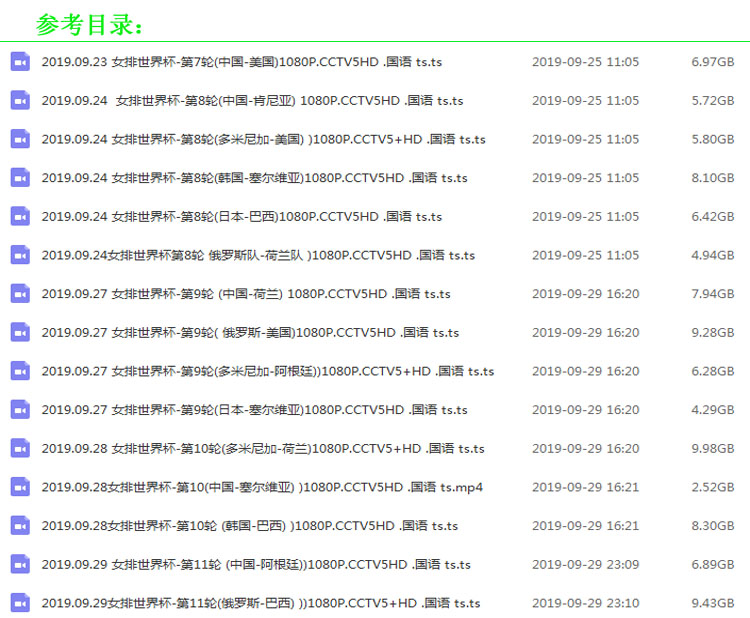Click the video icon beside 中国-肯尼亚 file

(20, 101)
